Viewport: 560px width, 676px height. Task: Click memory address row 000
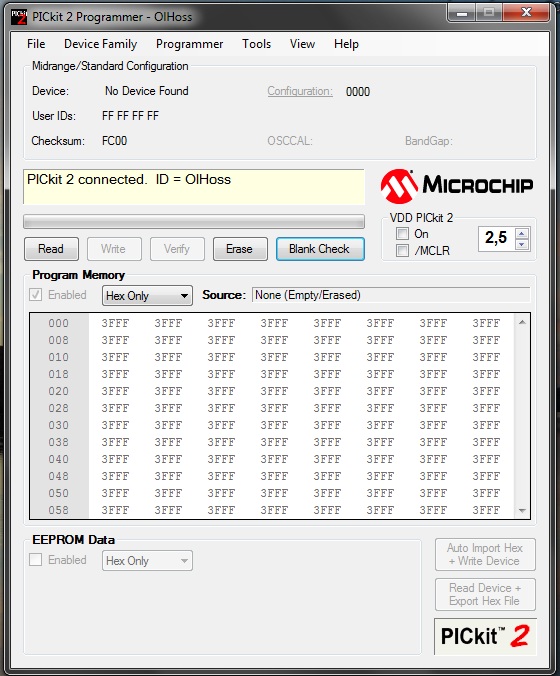tap(59, 323)
